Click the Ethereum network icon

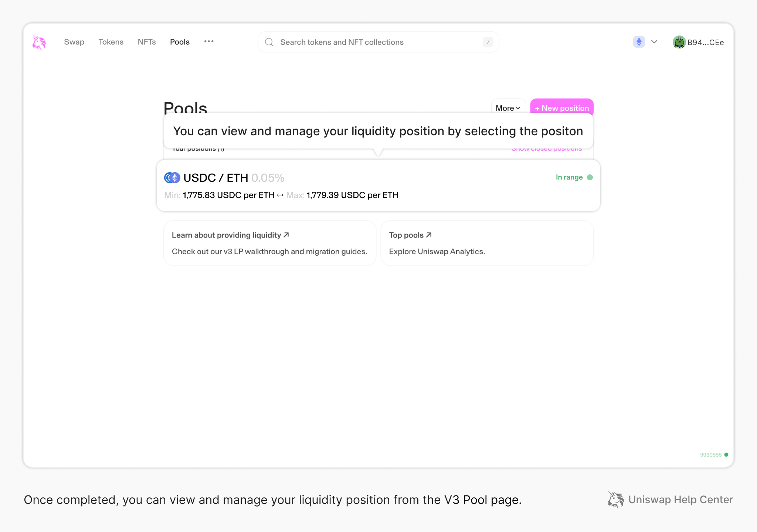638,42
